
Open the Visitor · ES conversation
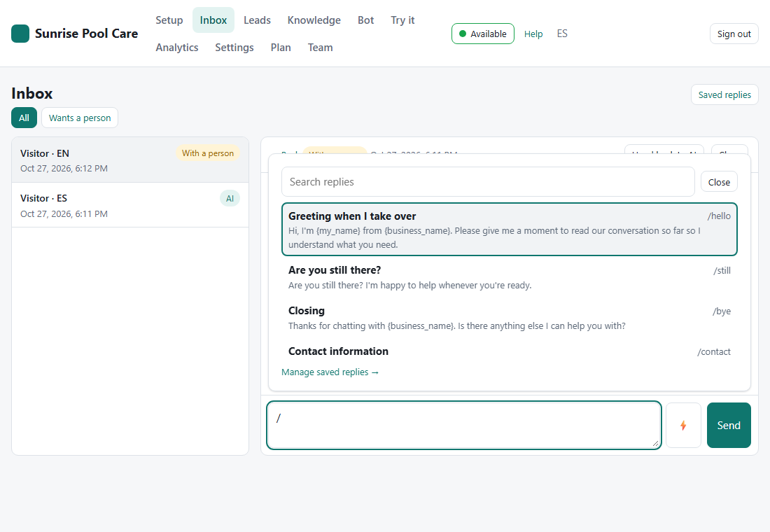(130, 205)
